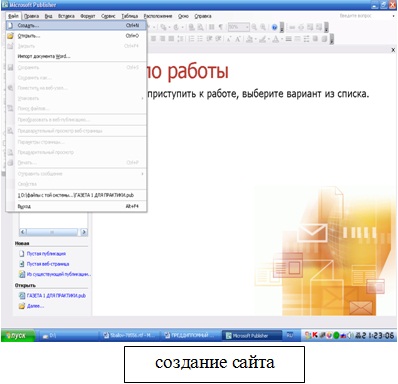398x384 pixels.
Task: Click the create text box link icon
Action: coord(292,27)
